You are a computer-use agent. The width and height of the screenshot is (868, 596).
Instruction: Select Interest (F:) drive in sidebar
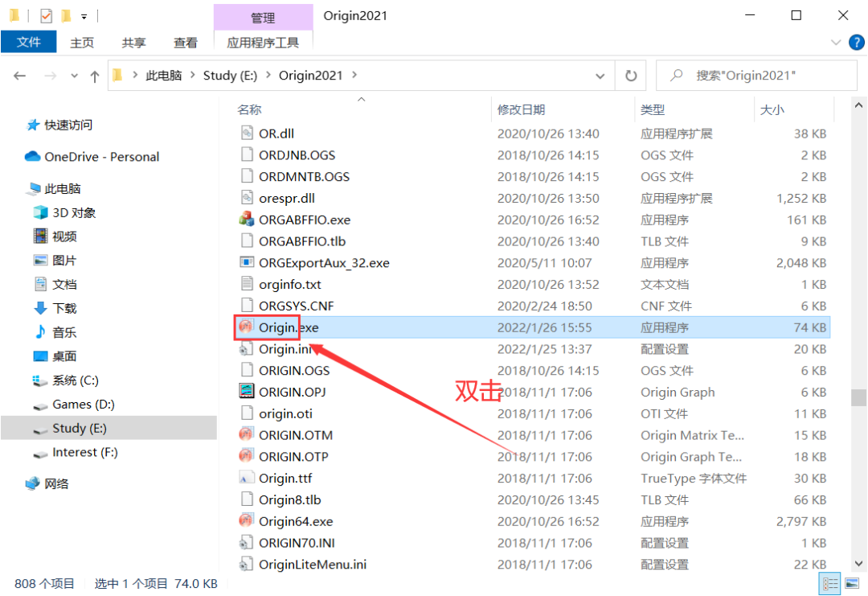point(76,452)
